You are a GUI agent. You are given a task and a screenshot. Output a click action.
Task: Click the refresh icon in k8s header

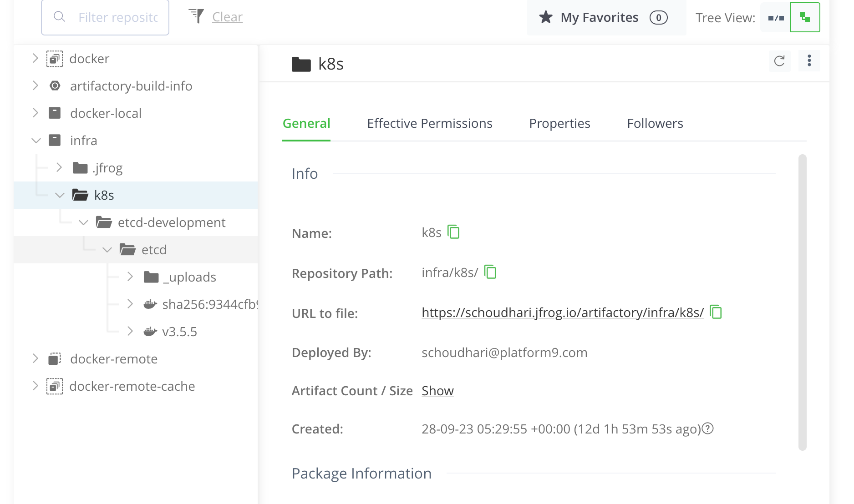779,61
